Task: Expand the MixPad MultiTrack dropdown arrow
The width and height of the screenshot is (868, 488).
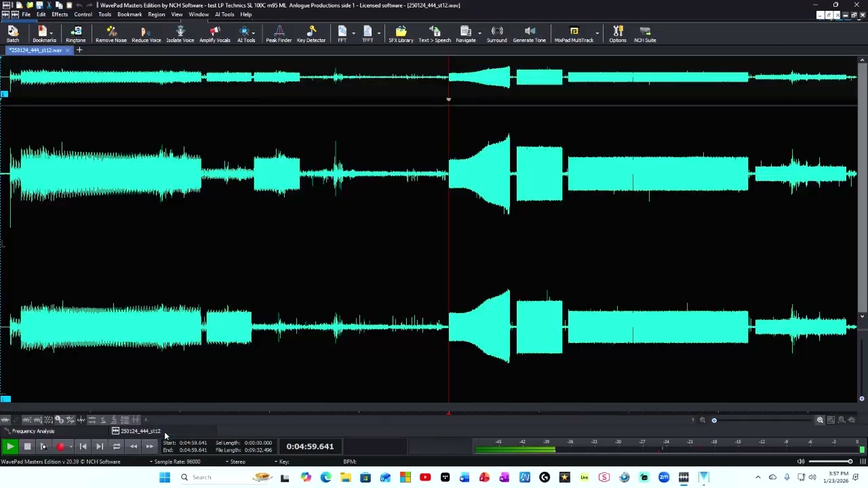Action: (x=597, y=33)
